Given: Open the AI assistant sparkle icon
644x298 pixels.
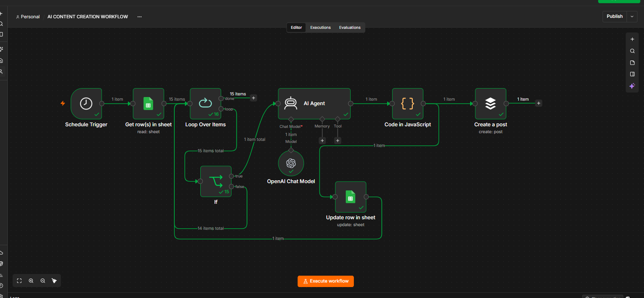Looking at the screenshot, I should point(632,86).
